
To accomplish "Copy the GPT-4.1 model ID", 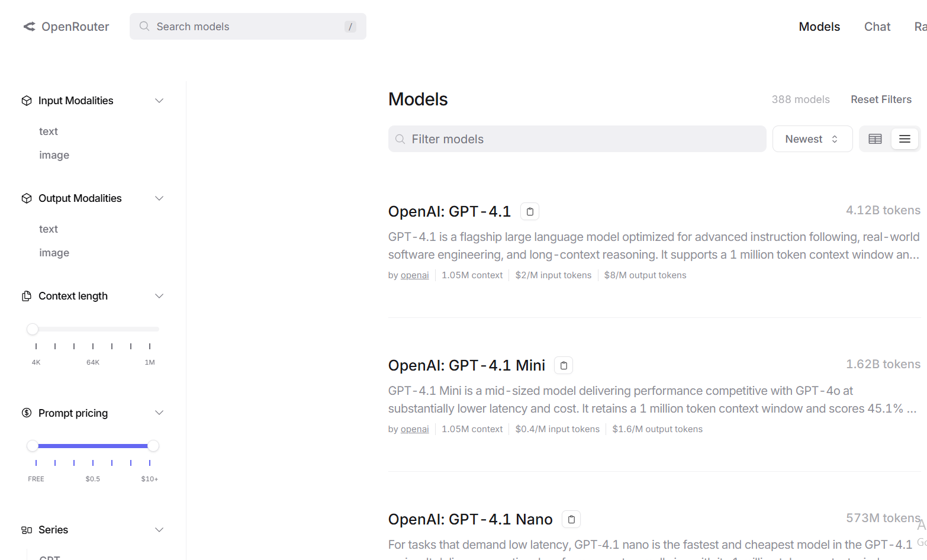I will point(530,211).
